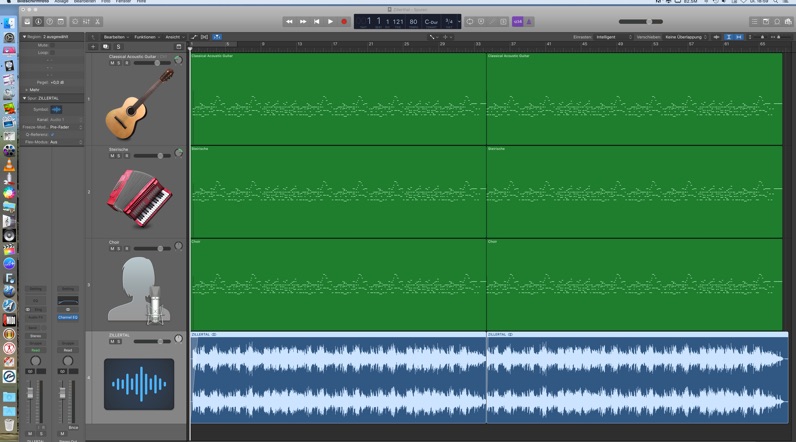The height and width of the screenshot is (442, 796).
Task: Click the duplicate track button
Action: tap(106, 47)
